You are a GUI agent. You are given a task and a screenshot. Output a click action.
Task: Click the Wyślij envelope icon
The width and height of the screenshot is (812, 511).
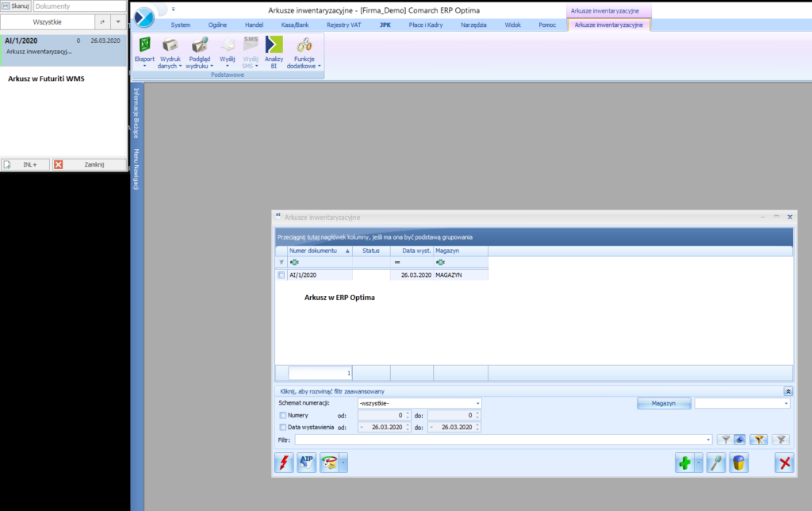point(228,45)
